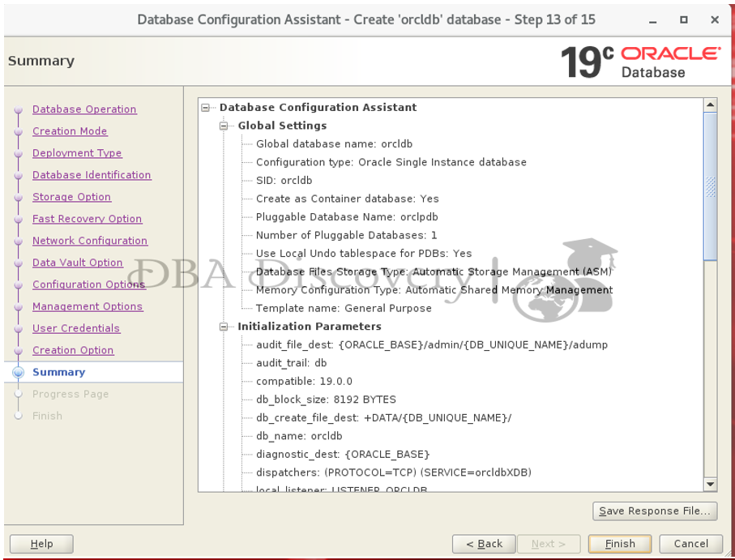
Task: Open the Storage Option step
Action: (71, 197)
